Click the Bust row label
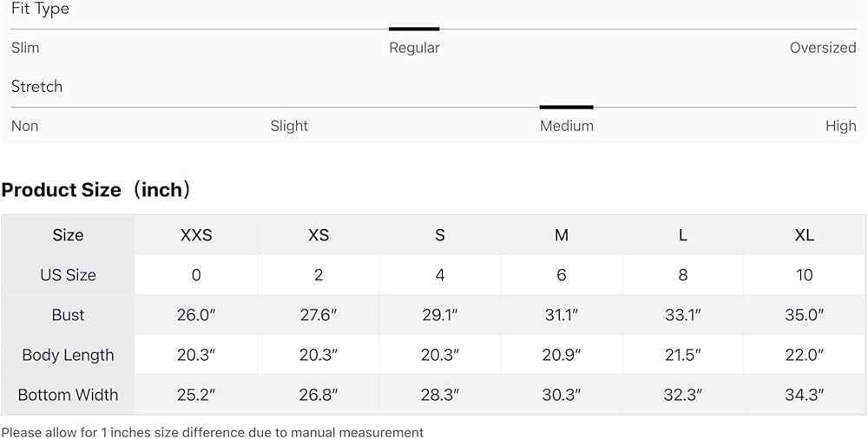Viewport: 868px width, 439px height. (x=68, y=315)
